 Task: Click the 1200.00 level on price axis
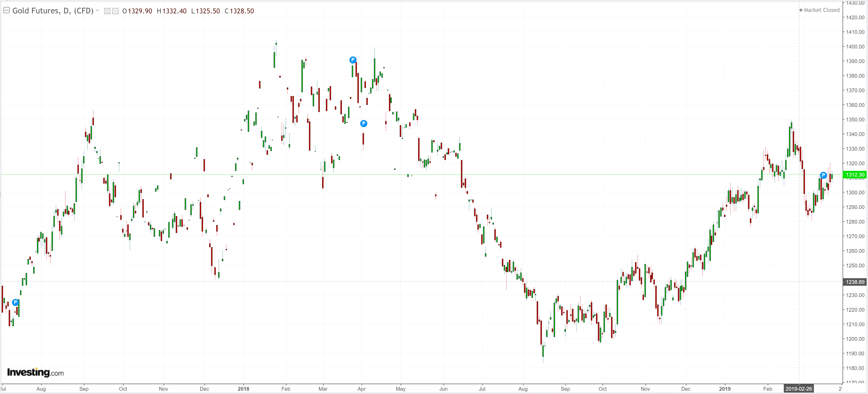point(855,339)
